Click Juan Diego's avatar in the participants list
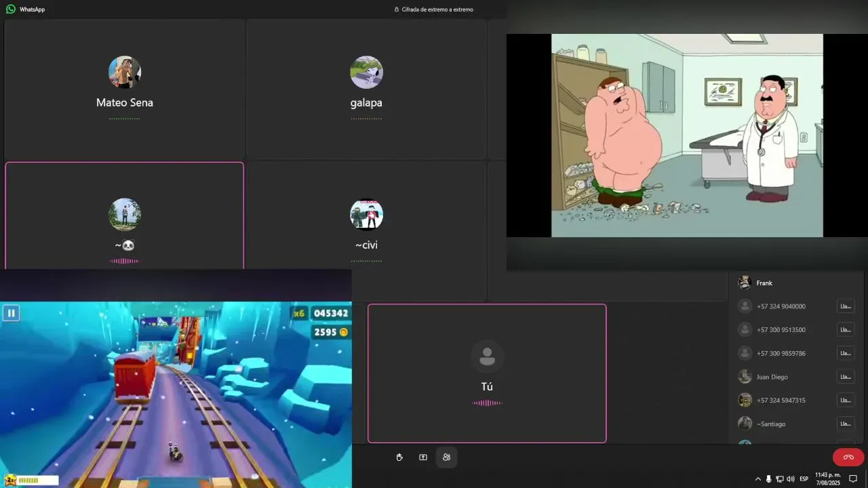 (745, 377)
